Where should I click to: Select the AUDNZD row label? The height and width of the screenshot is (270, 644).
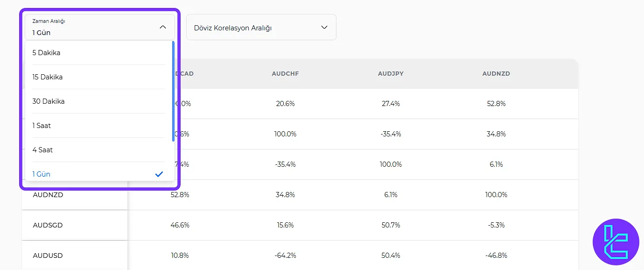coord(48,195)
